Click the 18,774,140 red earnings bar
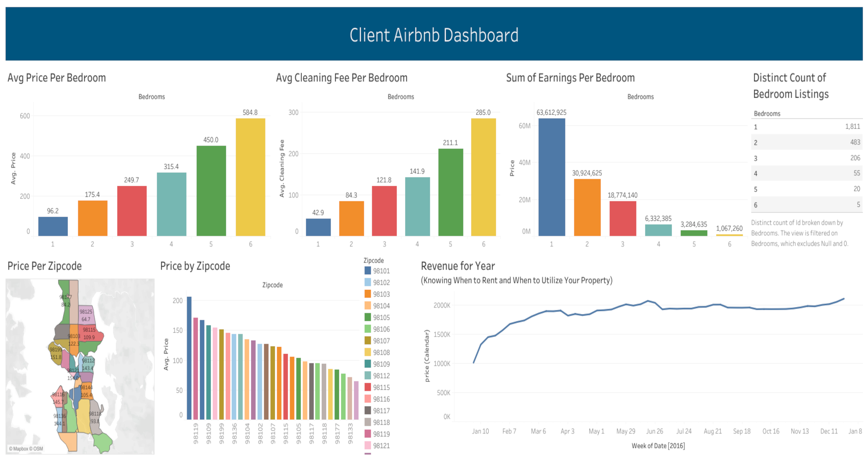The height and width of the screenshot is (461, 868). pyautogui.click(x=623, y=219)
